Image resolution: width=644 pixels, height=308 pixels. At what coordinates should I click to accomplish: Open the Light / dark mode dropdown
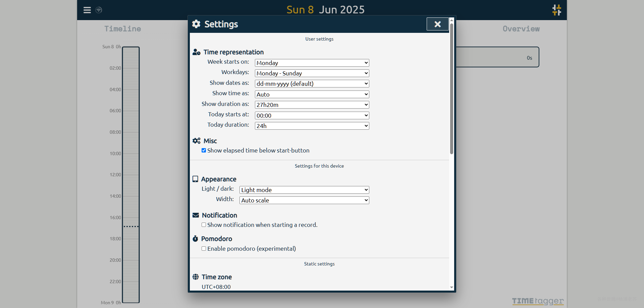coord(304,190)
